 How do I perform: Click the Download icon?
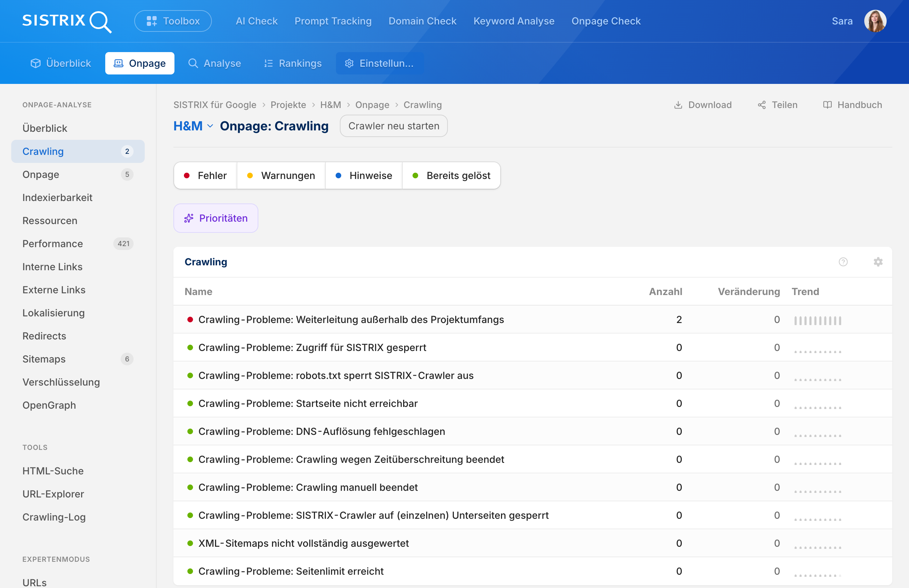[x=678, y=105]
